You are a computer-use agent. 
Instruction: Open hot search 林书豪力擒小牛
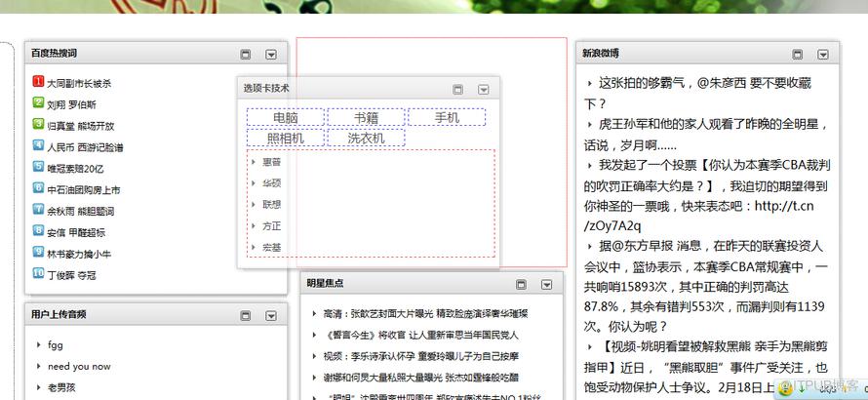coord(79,255)
